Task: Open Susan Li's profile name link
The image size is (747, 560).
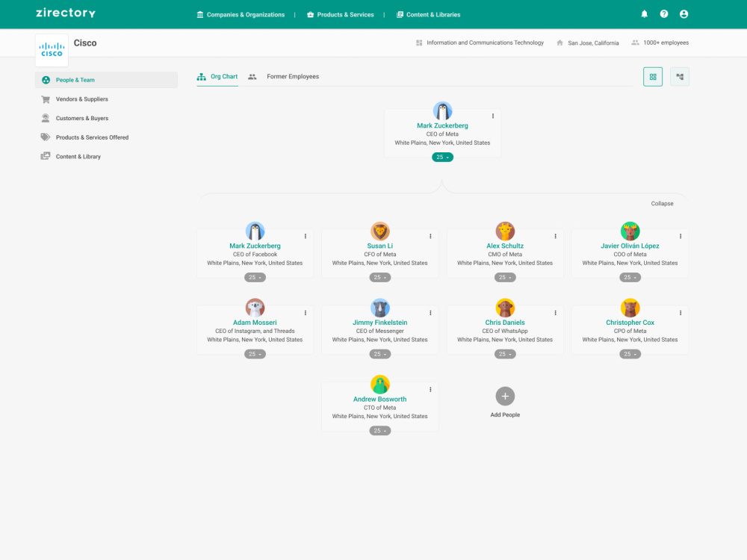Action: click(x=380, y=246)
